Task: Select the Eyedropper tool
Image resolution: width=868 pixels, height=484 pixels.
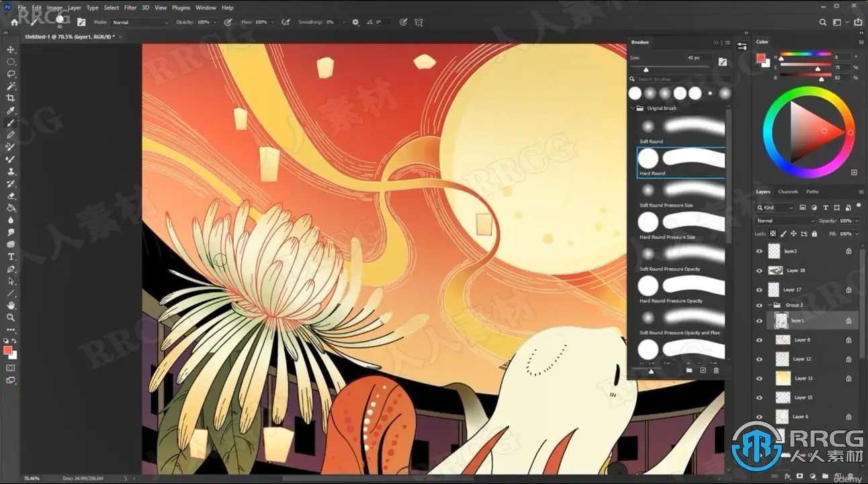Action: pos(11,110)
